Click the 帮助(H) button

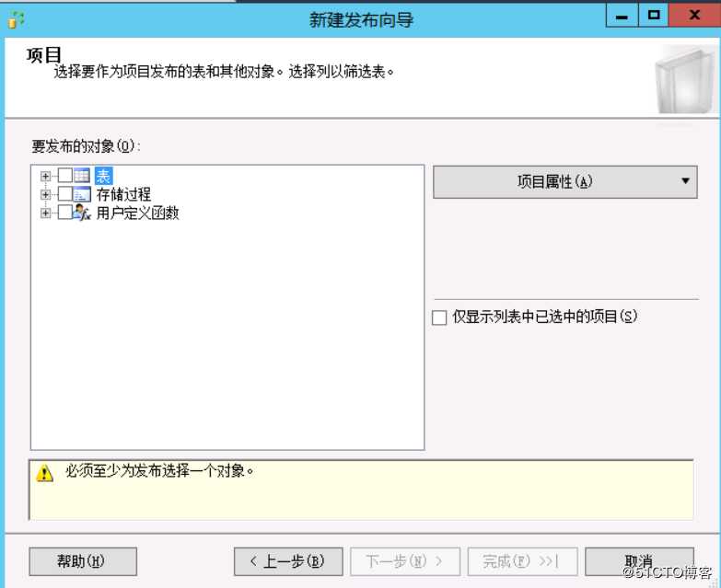pos(83,561)
